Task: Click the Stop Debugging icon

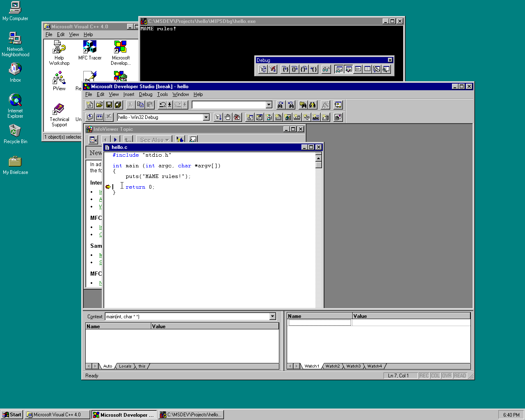Action: coord(272,69)
